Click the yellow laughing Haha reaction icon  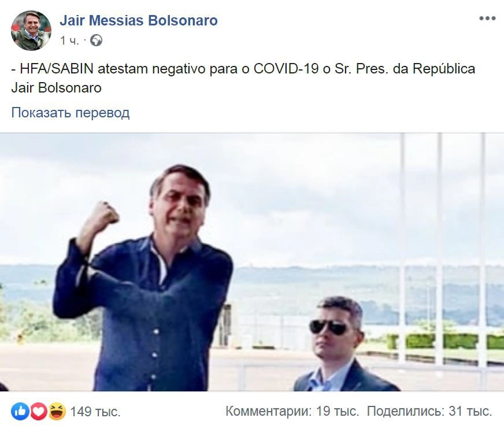(57, 411)
